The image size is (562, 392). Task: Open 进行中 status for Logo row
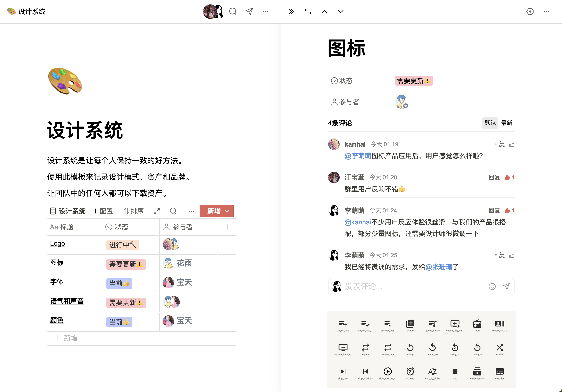123,245
